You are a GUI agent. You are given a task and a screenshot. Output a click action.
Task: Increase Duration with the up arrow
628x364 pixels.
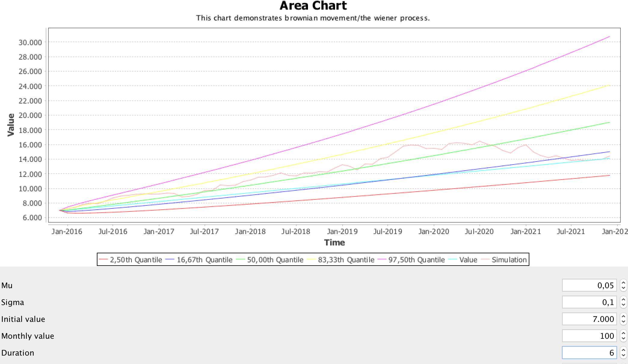point(623,350)
